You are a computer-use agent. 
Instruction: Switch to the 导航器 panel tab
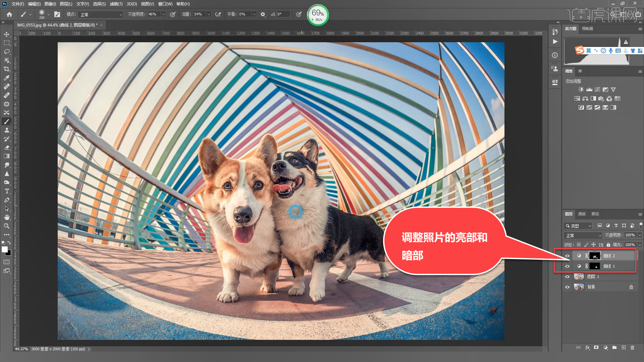point(587,28)
